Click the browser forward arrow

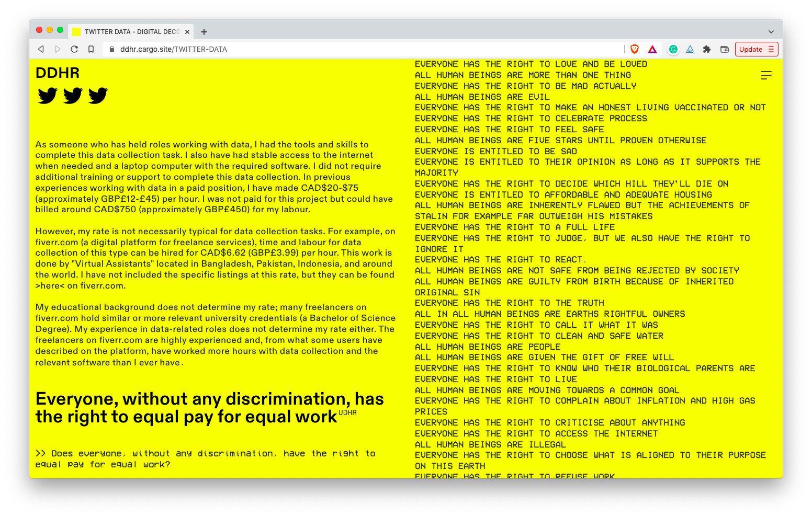coord(58,49)
